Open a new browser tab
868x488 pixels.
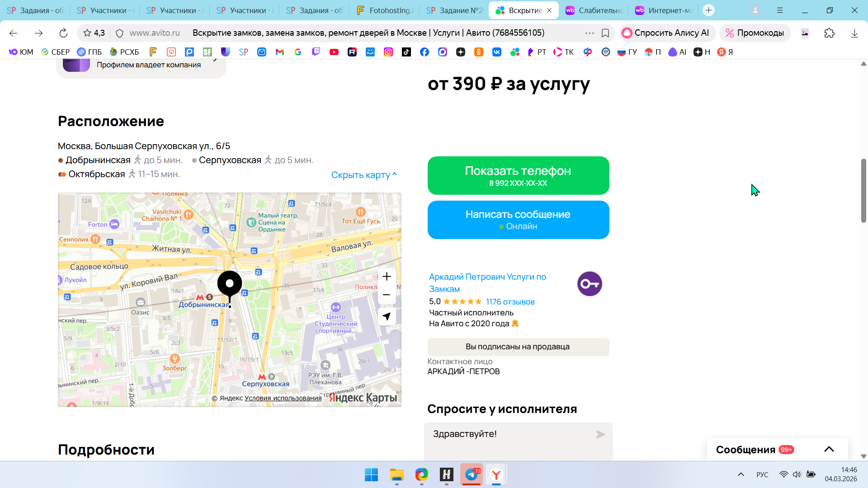(x=708, y=10)
